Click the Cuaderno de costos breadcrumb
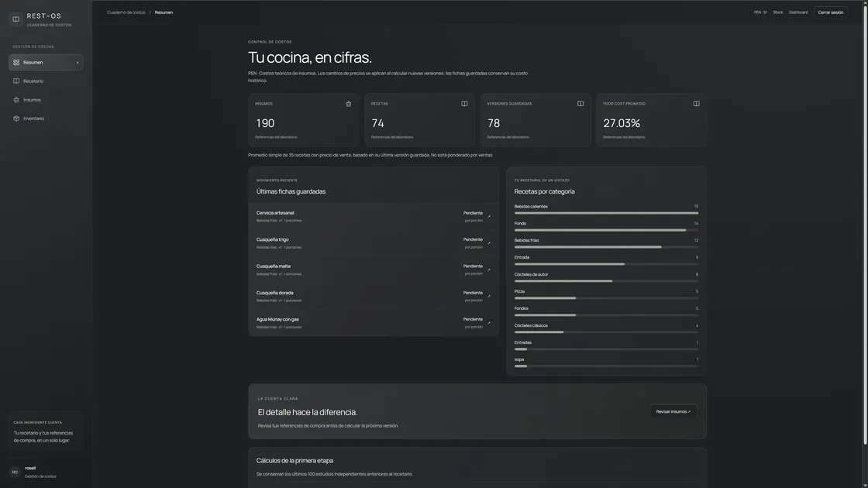The image size is (868, 488). [x=126, y=12]
